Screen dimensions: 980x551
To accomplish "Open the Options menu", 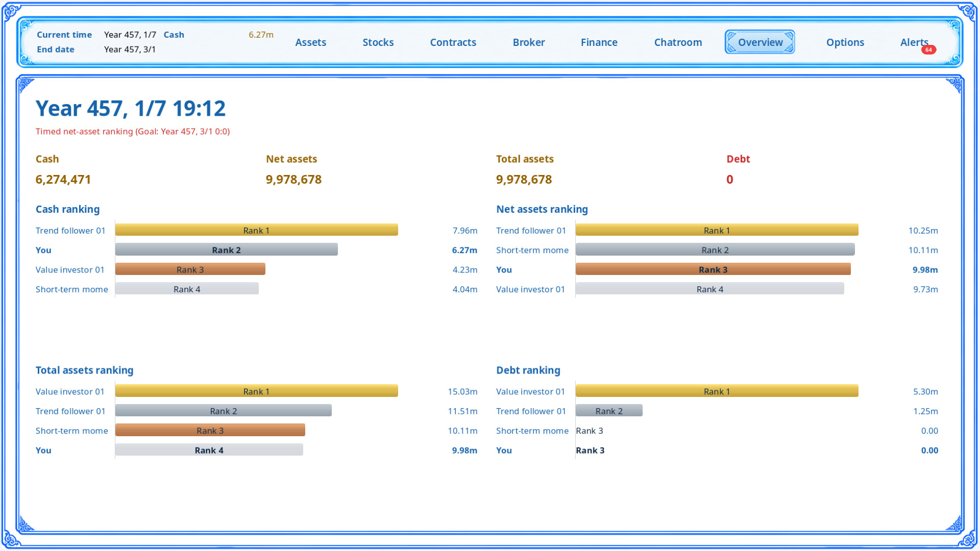I will pos(845,42).
